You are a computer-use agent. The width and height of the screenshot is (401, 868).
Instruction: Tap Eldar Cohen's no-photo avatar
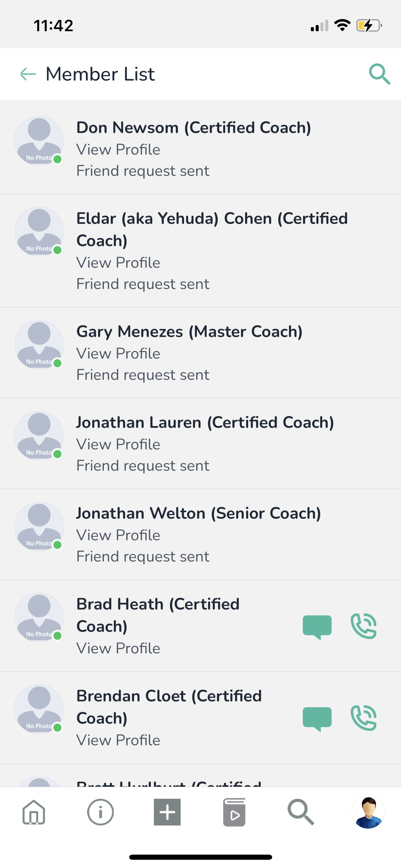(39, 232)
